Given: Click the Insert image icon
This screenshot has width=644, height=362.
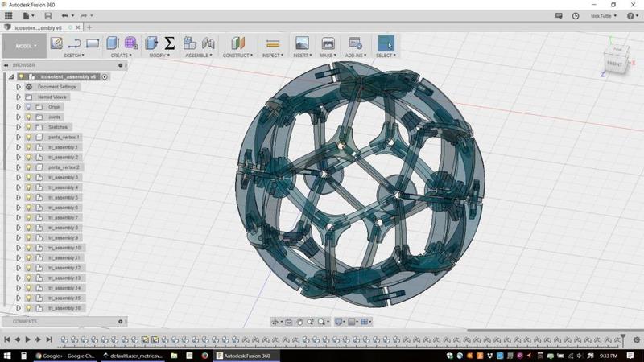Looking at the screenshot, I should pyautogui.click(x=302, y=43).
